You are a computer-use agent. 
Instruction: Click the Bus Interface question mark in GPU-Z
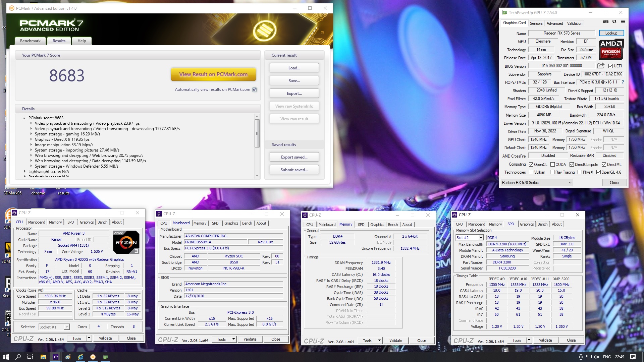pos(623,82)
